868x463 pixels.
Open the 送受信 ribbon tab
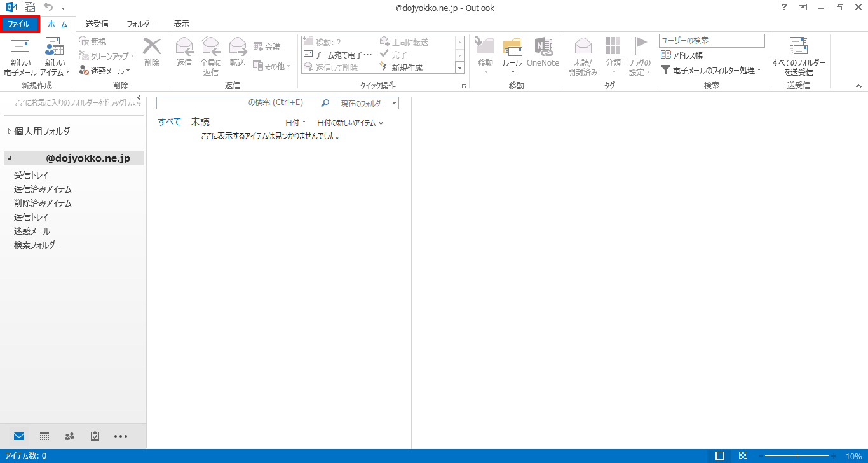click(97, 24)
